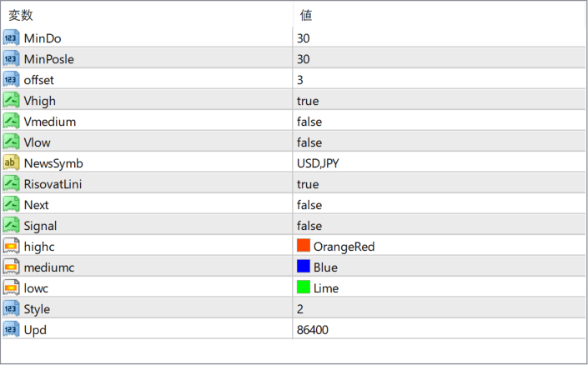Click the string icon next to NewsSymb
This screenshot has height=365, width=588.
coord(11,163)
